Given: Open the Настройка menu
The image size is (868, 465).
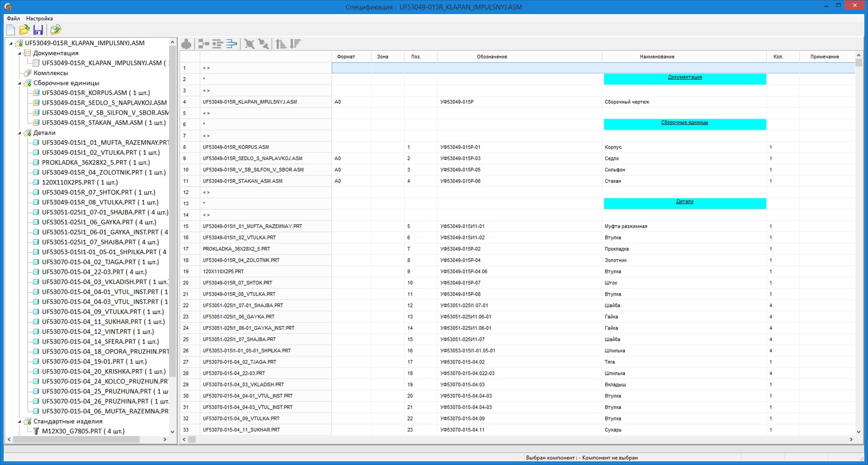Looking at the screenshot, I should tap(40, 19).
